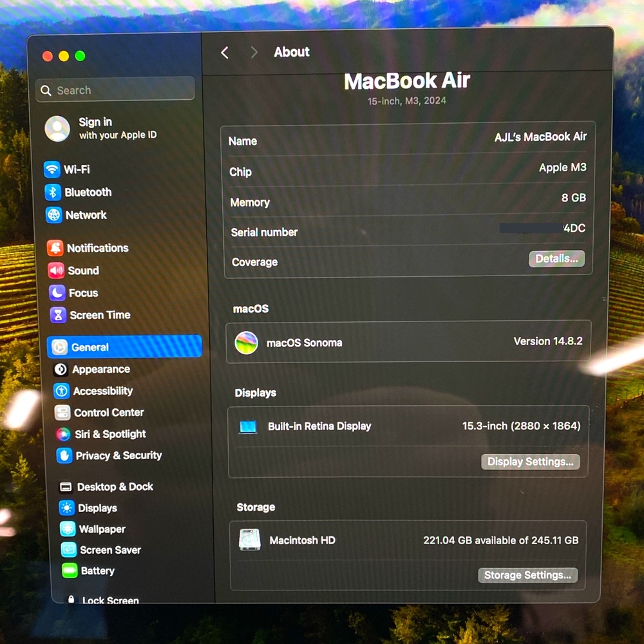
Task: Click the Siri & Spotlight icon
Action: click(x=63, y=434)
